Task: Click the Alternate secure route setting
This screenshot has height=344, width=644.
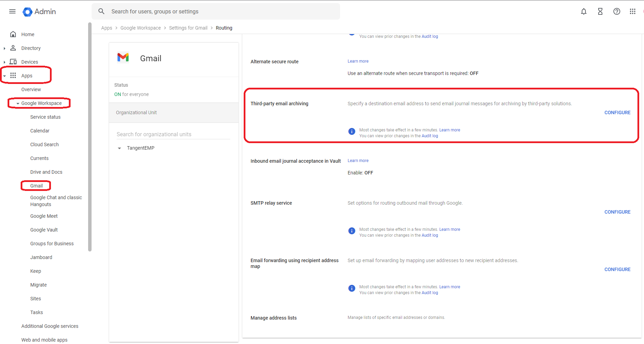Action: click(x=274, y=62)
